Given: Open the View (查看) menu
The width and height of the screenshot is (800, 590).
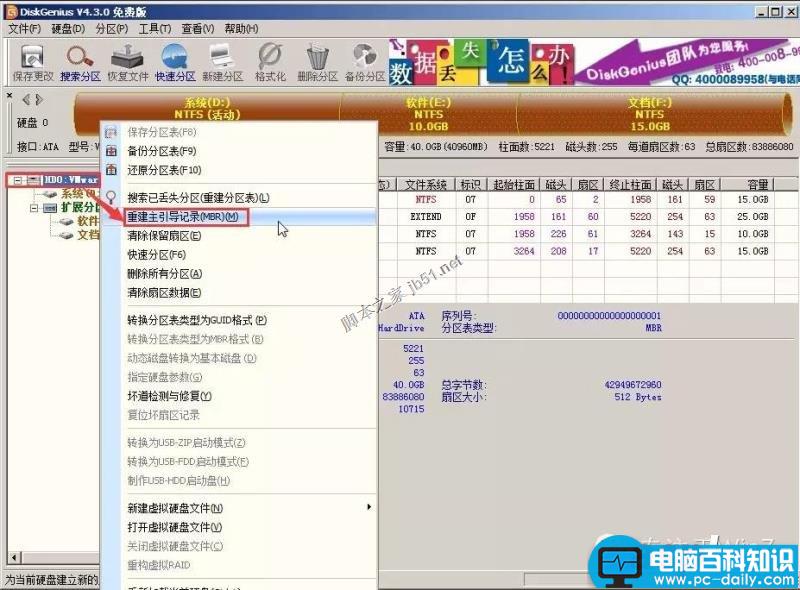Looking at the screenshot, I should tap(197, 29).
